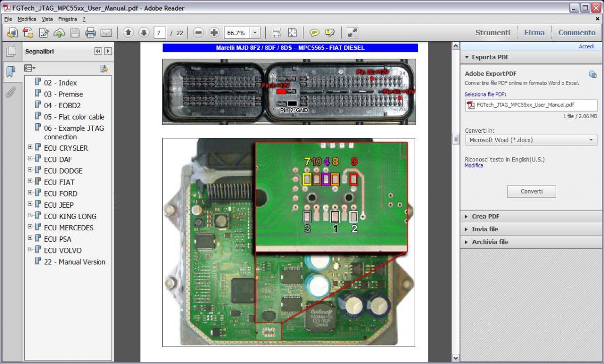Viewport: 604px width, 364px height.
Task: Collapse the Segnalibri panel with double arrow
Action: [98, 51]
